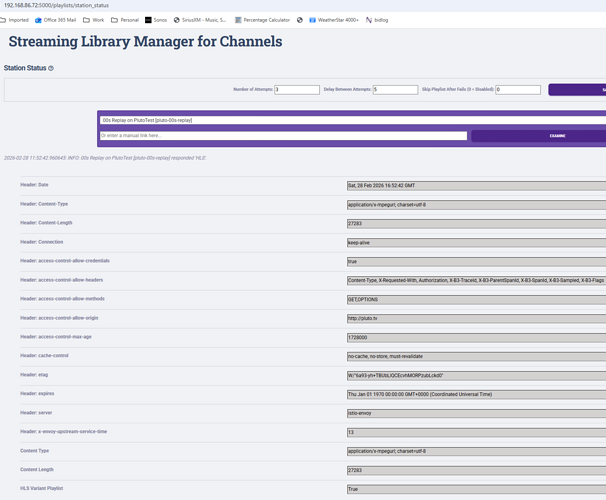The height and width of the screenshot is (500, 606).
Task: Open the Personal bookmarks folder
Action: tap(125, 19)
